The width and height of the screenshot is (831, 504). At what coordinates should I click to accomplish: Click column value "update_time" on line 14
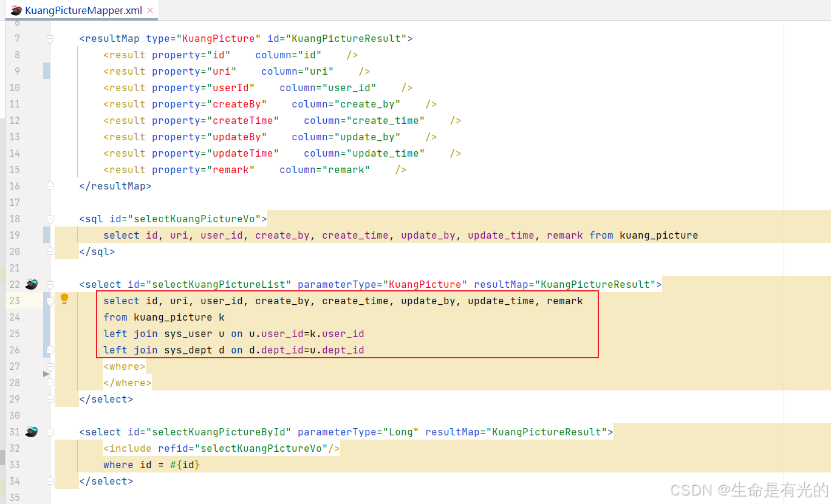385,153
